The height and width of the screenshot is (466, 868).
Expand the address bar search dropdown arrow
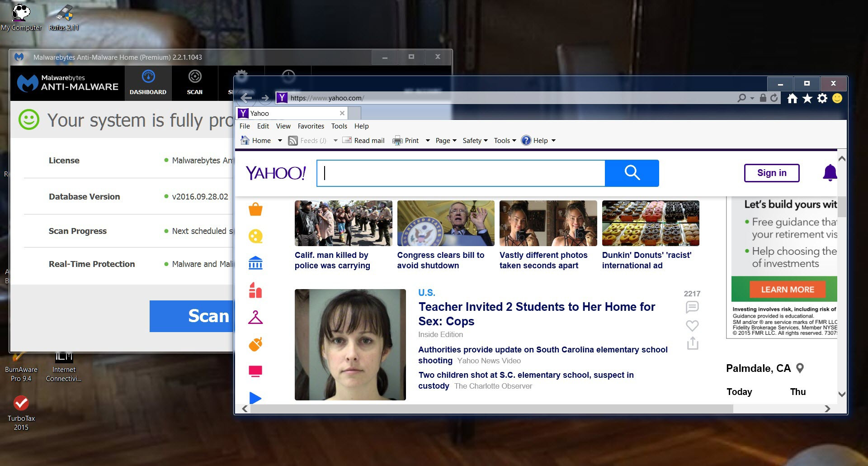pos(752,98)
